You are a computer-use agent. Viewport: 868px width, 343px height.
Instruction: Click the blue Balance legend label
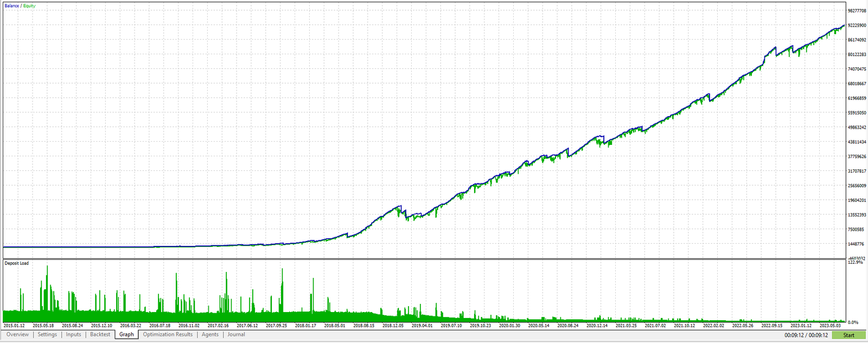pyautogui.click(x=11, y=6)
